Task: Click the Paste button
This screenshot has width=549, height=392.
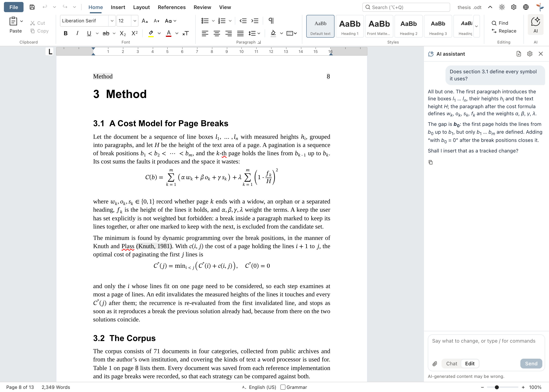Action: pos(16,25)
